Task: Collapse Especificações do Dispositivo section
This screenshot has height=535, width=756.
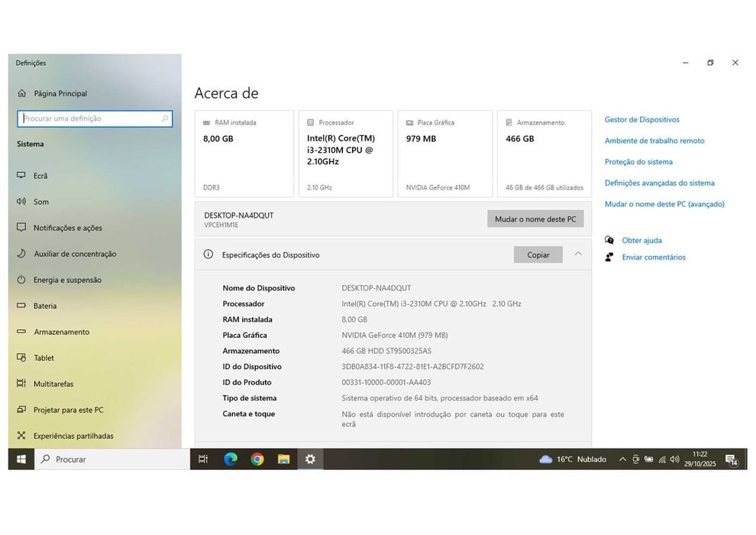Action: pos(578,254)
